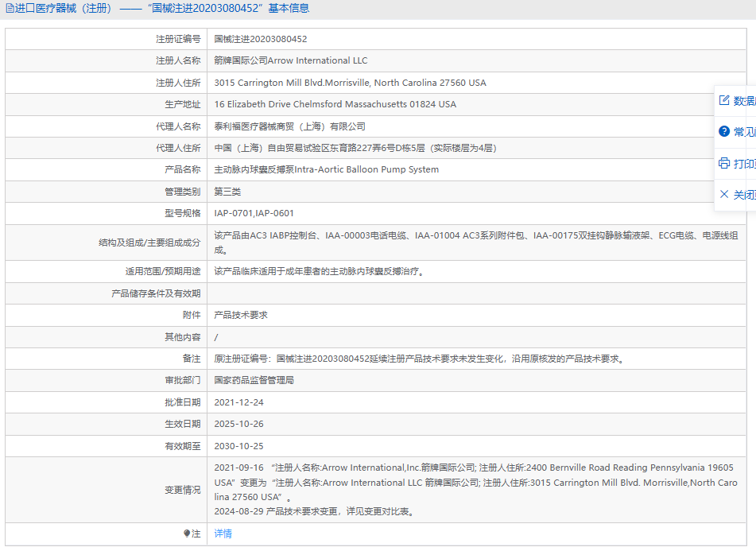
Task: Click the 注册人名称 row label
Action: [178, 60]
